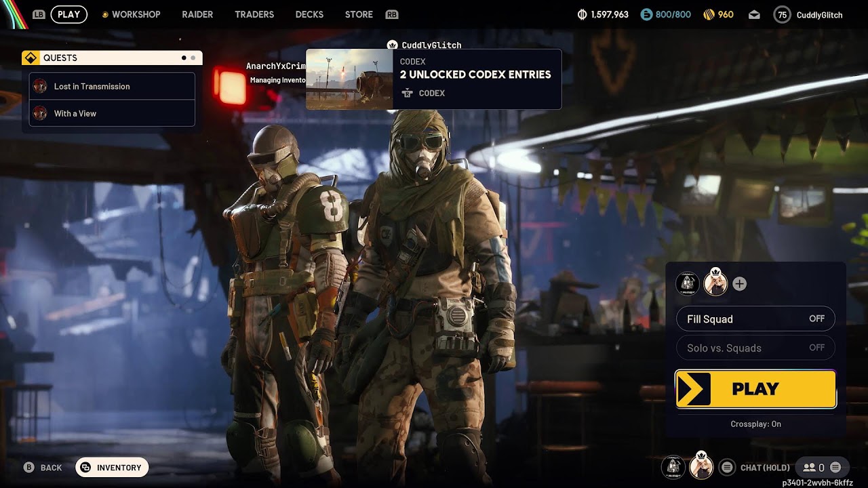Select the DECKS tab
This screenshot has width=868, height=488.
coord(309,14)
